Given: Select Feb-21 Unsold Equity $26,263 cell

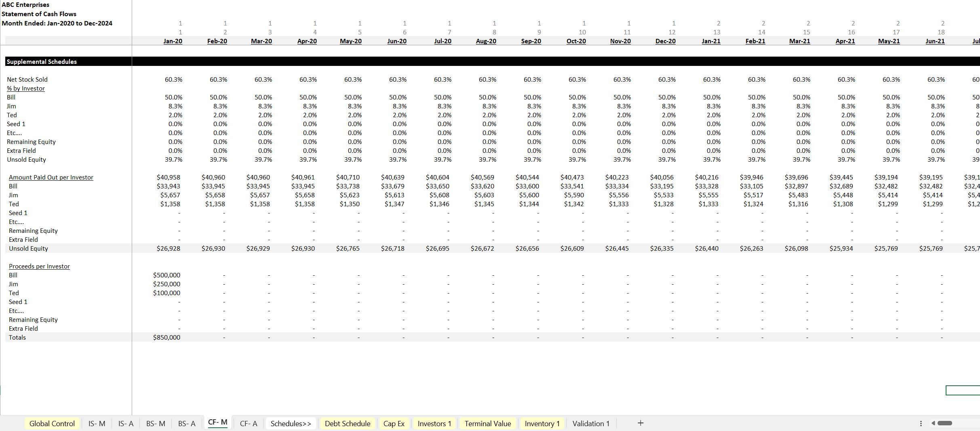Looking at the screenshot, I should tap(752, 249).
